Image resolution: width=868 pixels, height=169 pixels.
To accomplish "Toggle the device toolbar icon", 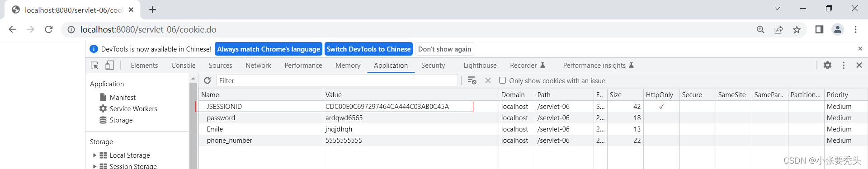I will (109, 65).
